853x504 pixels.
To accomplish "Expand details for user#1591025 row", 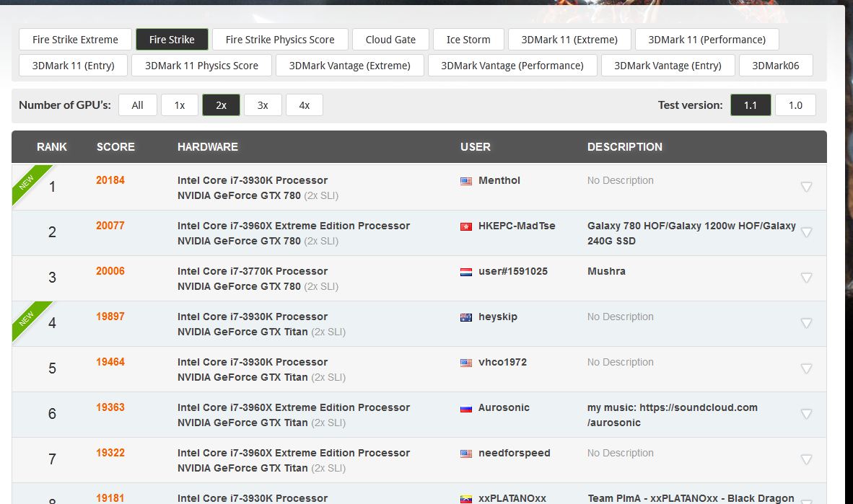I will point(807,278).
